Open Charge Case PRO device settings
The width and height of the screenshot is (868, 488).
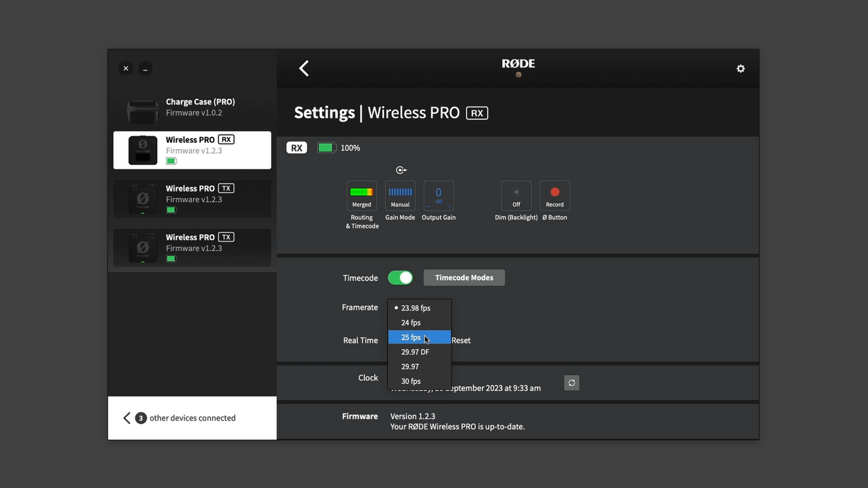[192, 107]
